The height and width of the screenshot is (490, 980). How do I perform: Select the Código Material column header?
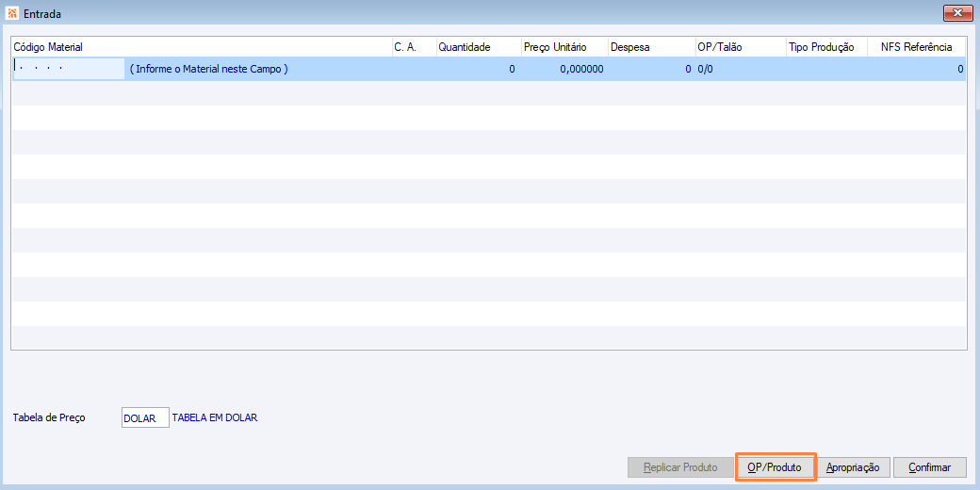coord(202,47)
